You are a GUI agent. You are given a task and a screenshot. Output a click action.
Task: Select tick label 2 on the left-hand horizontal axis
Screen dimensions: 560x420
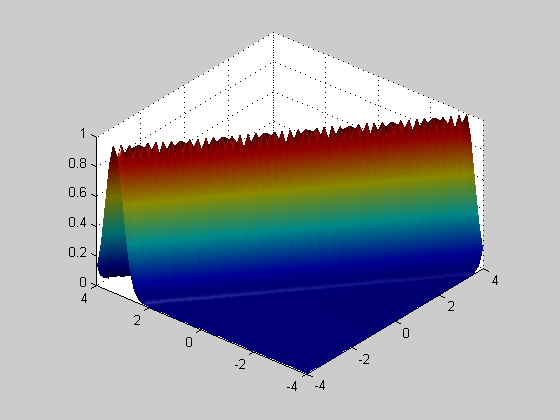[137, 320]
